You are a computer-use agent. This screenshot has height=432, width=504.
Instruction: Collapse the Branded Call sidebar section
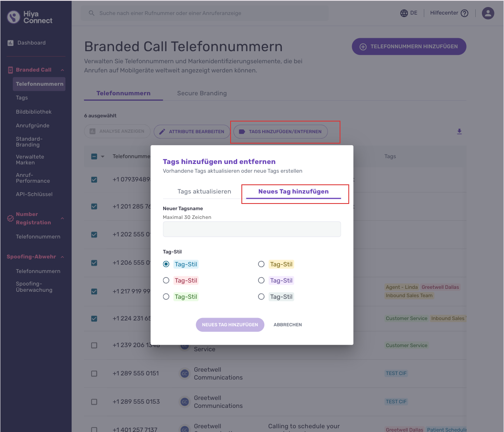(x=62, y=70)
